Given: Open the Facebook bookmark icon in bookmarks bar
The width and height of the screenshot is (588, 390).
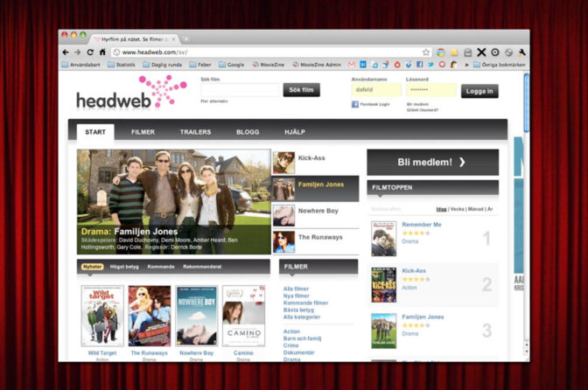Looking at the screenshot, I should pyautogui.click(x=420, y=65).
